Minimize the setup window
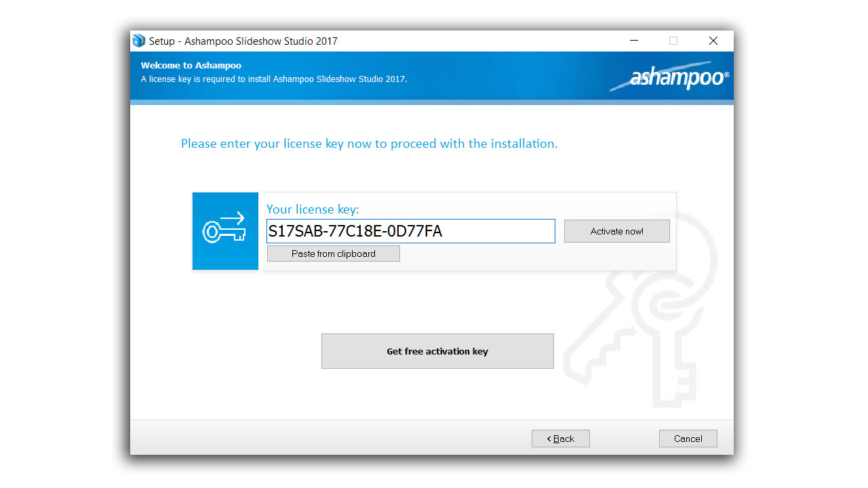The height and width of the screenshot is (488, 868). coord(633,41)
